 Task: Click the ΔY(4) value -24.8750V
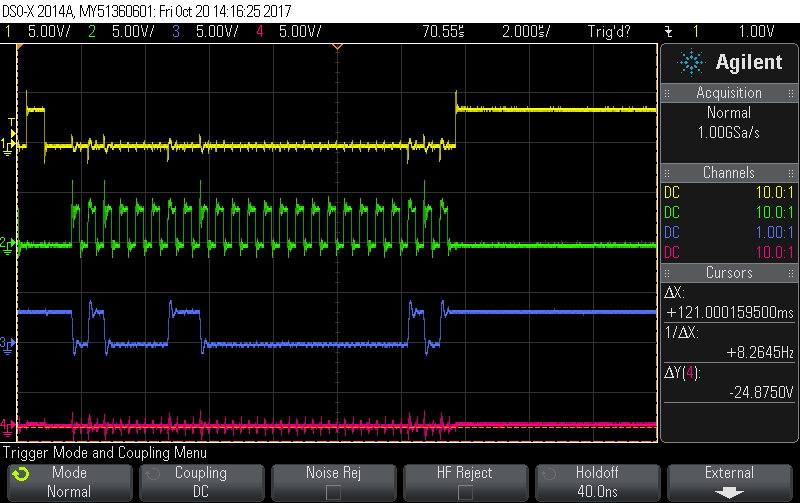[x=761, y=392]
